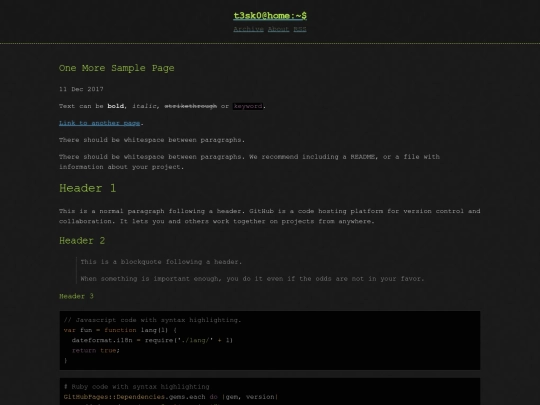Click the date '11 Dec 2017'
540x405 pixels.
pos(81,89)
